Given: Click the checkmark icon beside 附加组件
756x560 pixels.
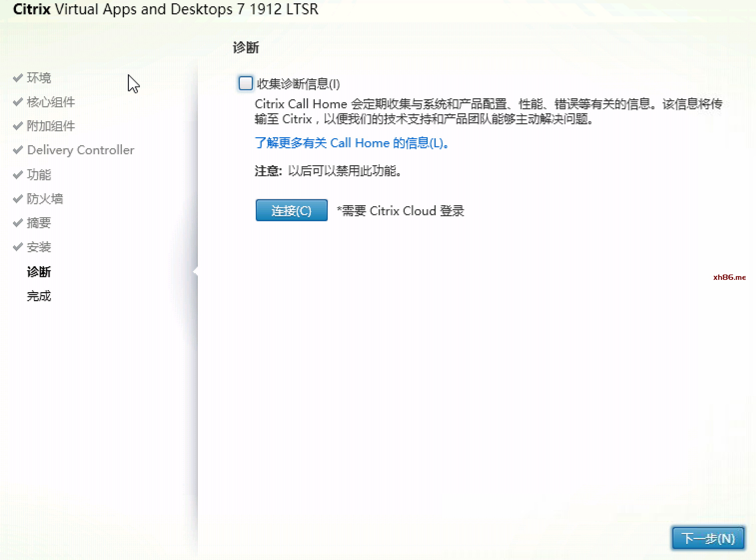Looking at the screenshot, I should (x=18, y=126).
